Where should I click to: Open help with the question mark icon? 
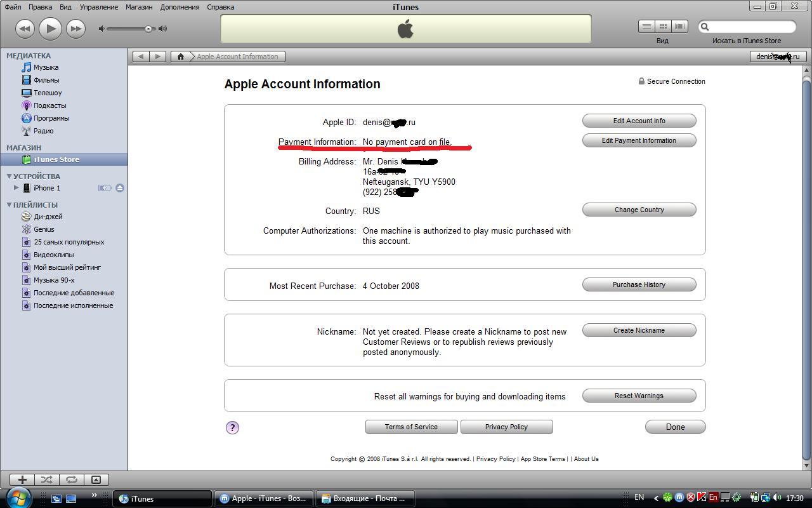pos(232,427)
